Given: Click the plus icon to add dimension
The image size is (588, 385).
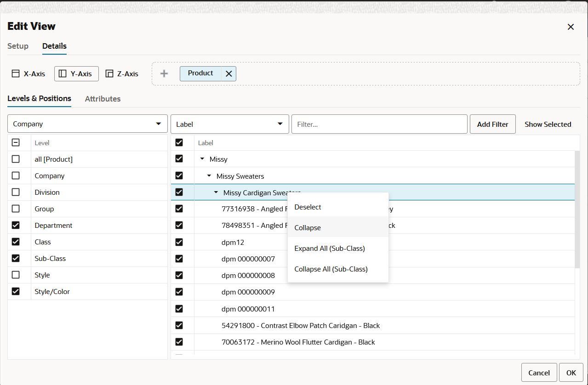Looking at the screenshot, I should 164,74.
